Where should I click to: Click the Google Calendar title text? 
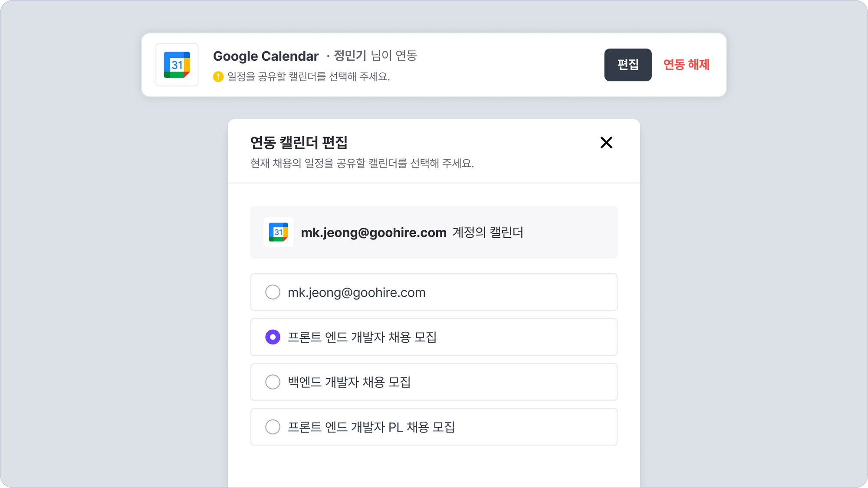click(x=266, y=56)
